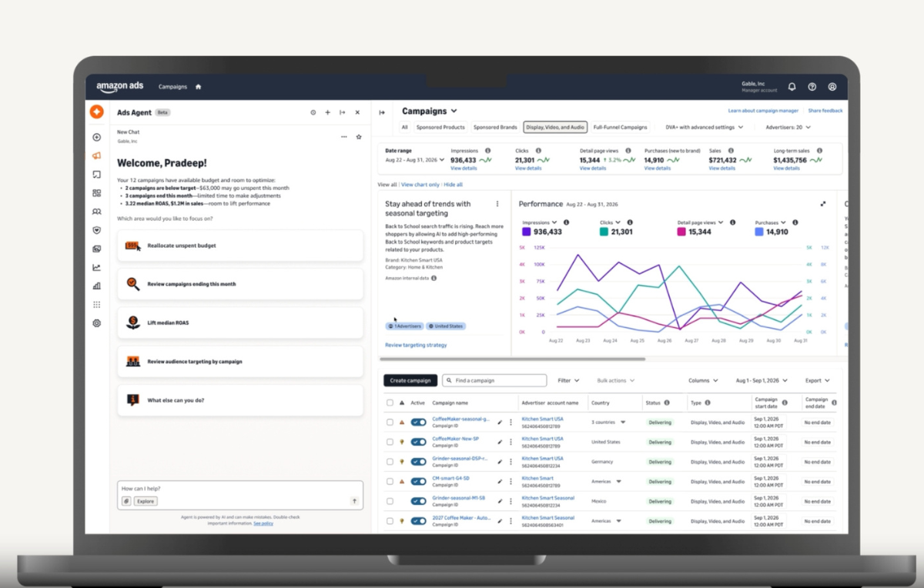Open the Filter dropdown
Screen dimensions: 924x588
pyautogui.click(x=568, y=380)
